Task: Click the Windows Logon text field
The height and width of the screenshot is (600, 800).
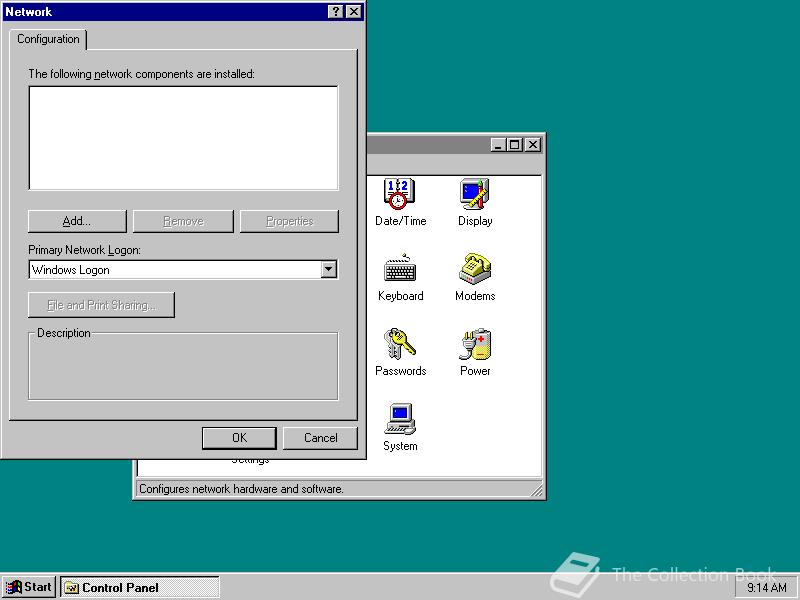Action: point(175,269)
